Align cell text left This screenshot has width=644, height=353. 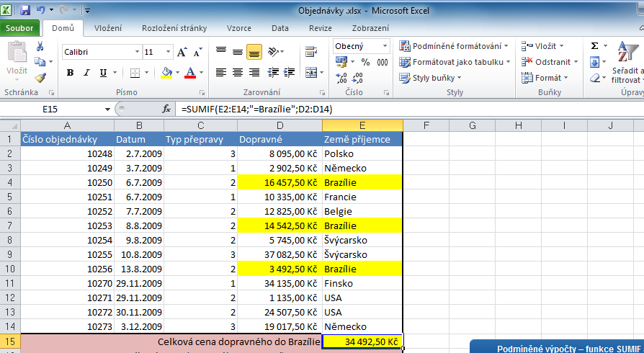[221, 72]
